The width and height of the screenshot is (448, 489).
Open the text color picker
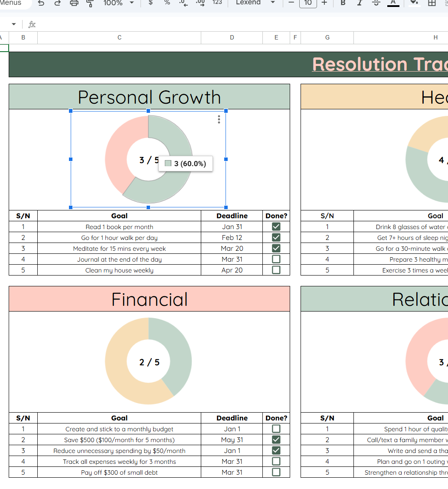tap(393, 3)
